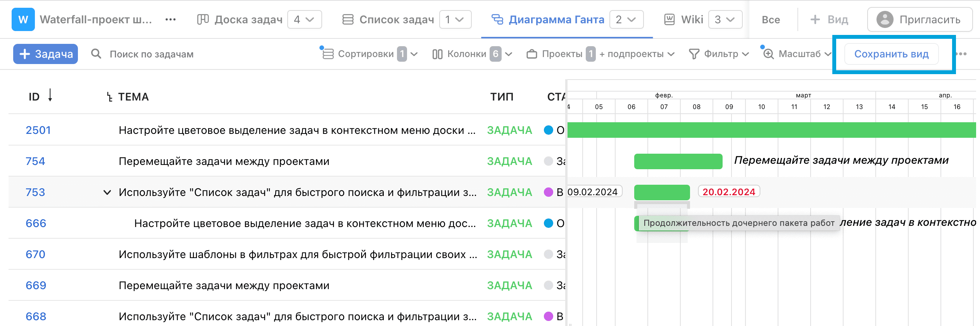The height and width of the screenshot is (326, 980).
Task: Click the Поиск по задачам search field
Action: 152,54
